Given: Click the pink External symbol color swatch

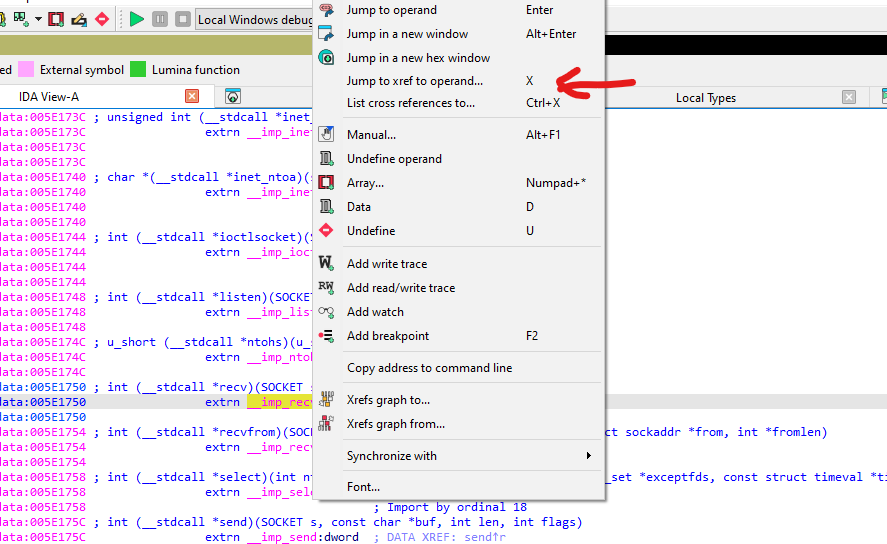Looking at the screenshot, I should pyautogui.click(x=26, y=70).
